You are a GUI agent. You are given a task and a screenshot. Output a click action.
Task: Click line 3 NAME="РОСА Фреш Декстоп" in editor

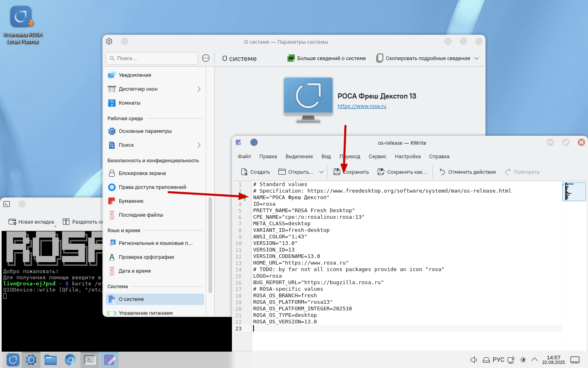point(291,197)
